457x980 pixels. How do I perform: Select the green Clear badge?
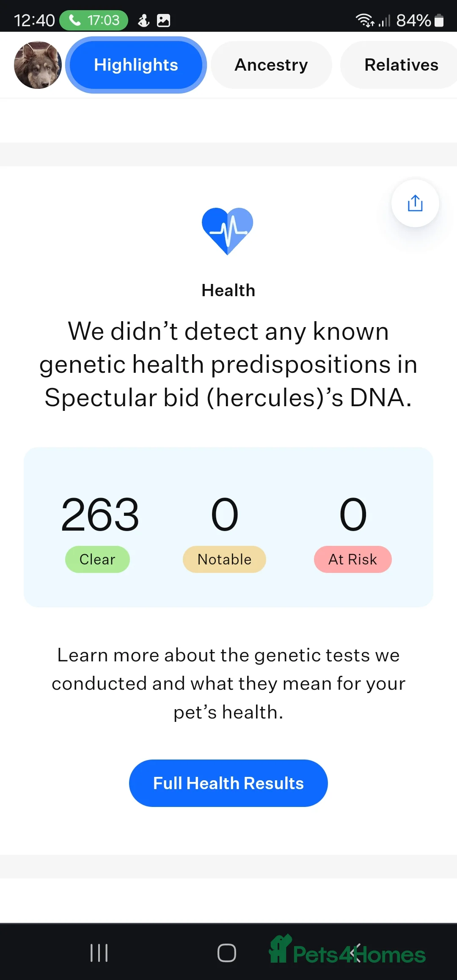click(x=97, y=559)
